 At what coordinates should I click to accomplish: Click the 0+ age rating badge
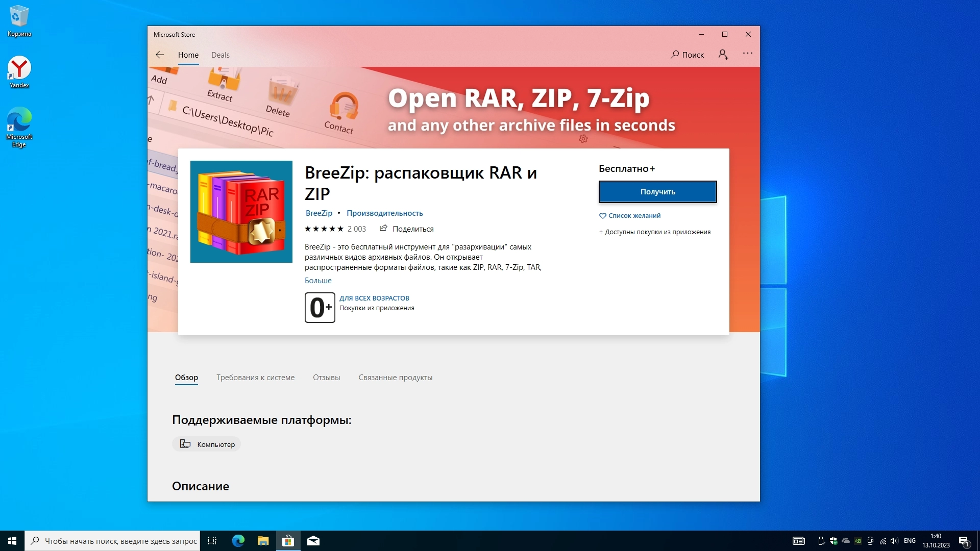[x=320, y=308]
